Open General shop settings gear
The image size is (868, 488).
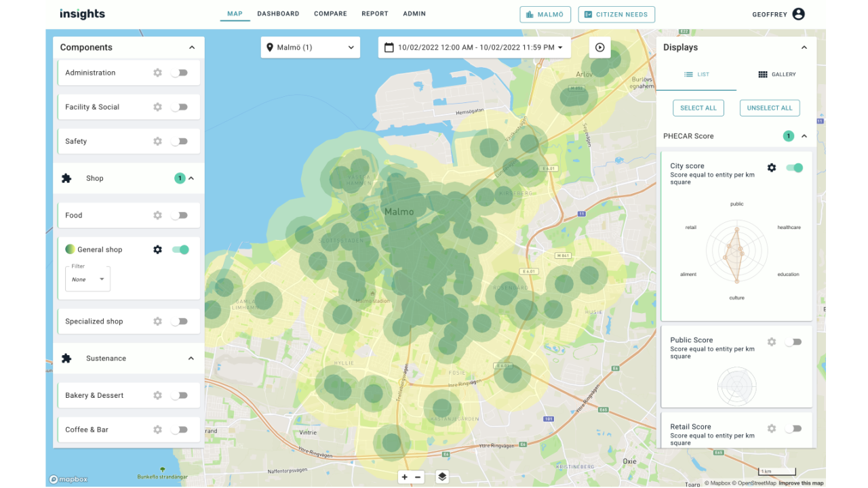157,249
